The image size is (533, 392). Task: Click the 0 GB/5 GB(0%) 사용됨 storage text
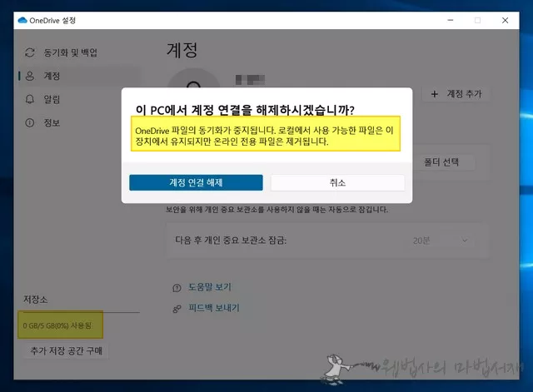(57, 325)
